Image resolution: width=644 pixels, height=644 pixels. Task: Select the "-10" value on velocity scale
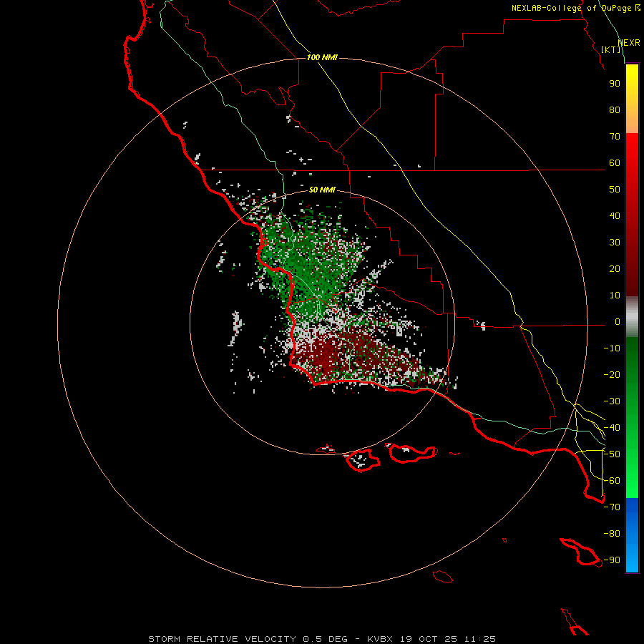click(x=612, y=348)
